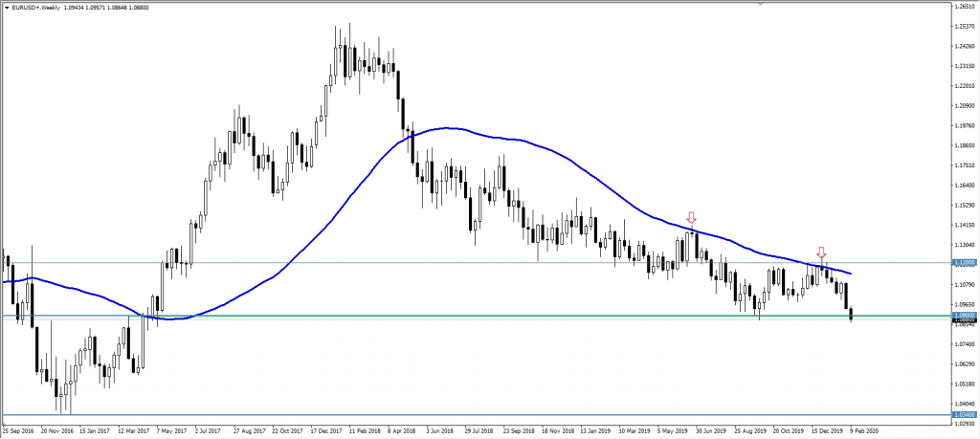
Task: Click the 22 Oct 2017 date label
Action: [x=287, y=431]
